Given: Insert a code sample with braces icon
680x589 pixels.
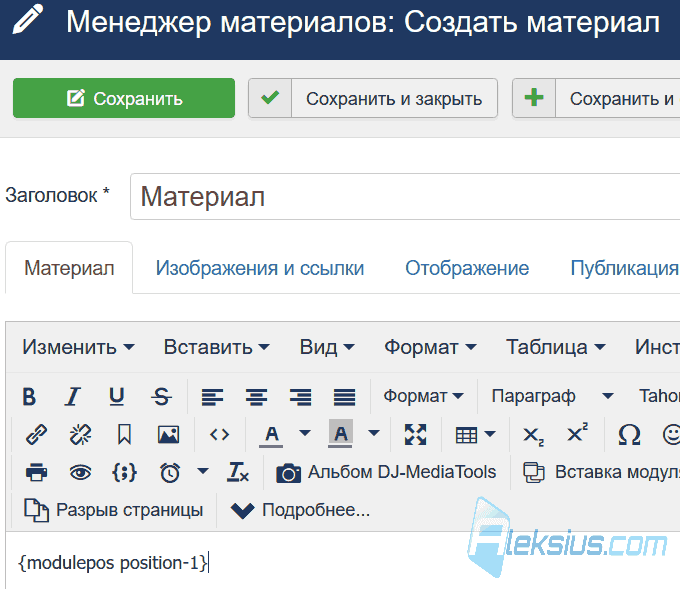Looking at the screenshot, I should tap(124, 472).
